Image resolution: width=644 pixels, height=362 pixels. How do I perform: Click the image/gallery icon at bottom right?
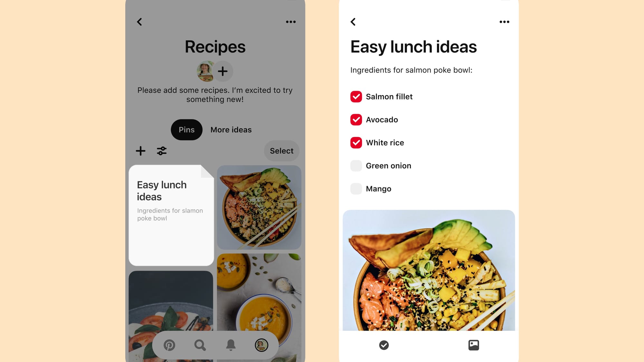[x=473, y=345]
